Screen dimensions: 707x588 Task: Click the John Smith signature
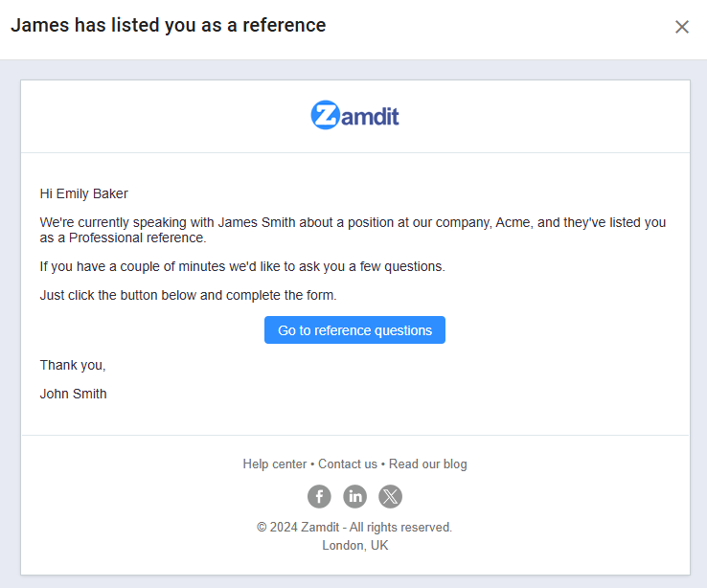coord(74,394)
